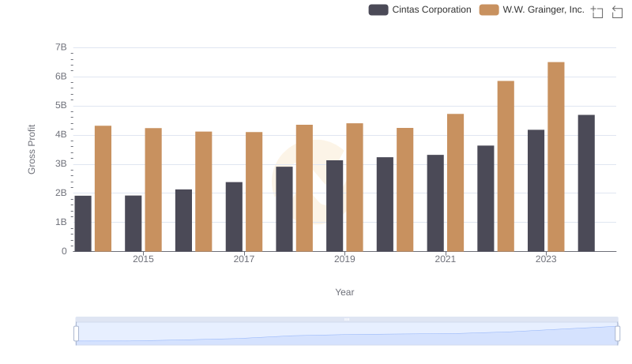Click the 4B y-axis label
Image resolution: width=632 pixels, height=364 pixels.
pos(61,134)
